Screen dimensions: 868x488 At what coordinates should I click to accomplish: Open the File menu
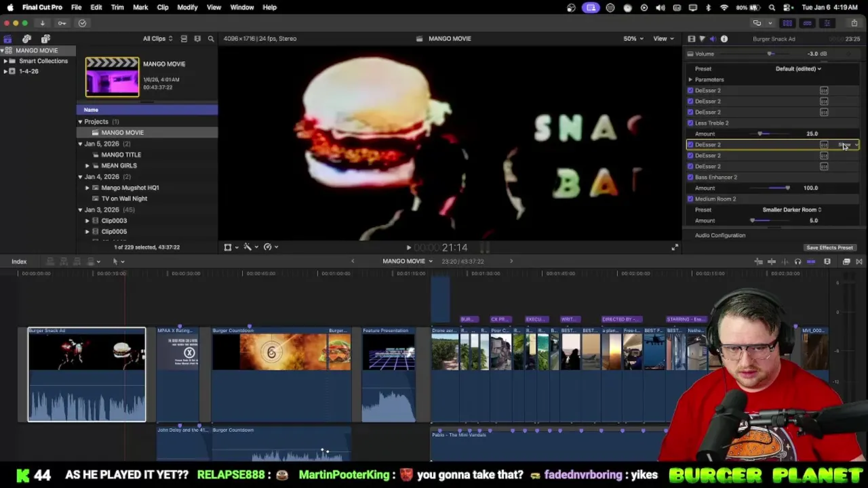(x=76, y=7)
